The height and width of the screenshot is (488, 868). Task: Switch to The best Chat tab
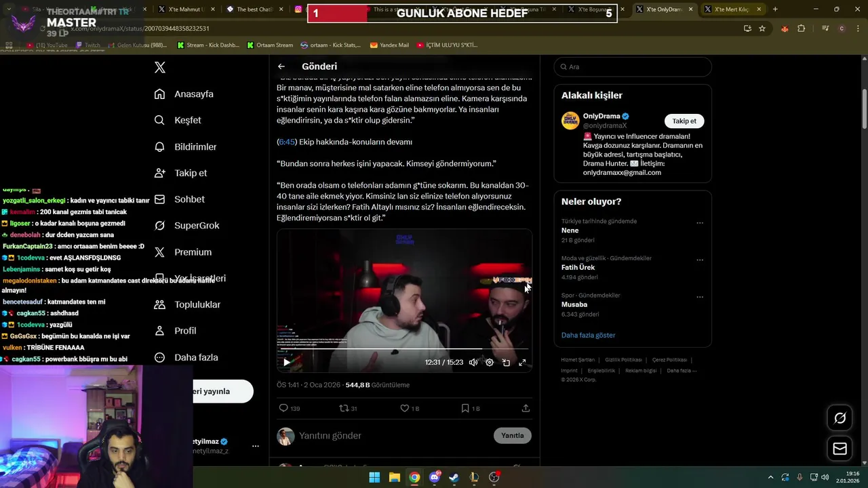coord(255,9)
